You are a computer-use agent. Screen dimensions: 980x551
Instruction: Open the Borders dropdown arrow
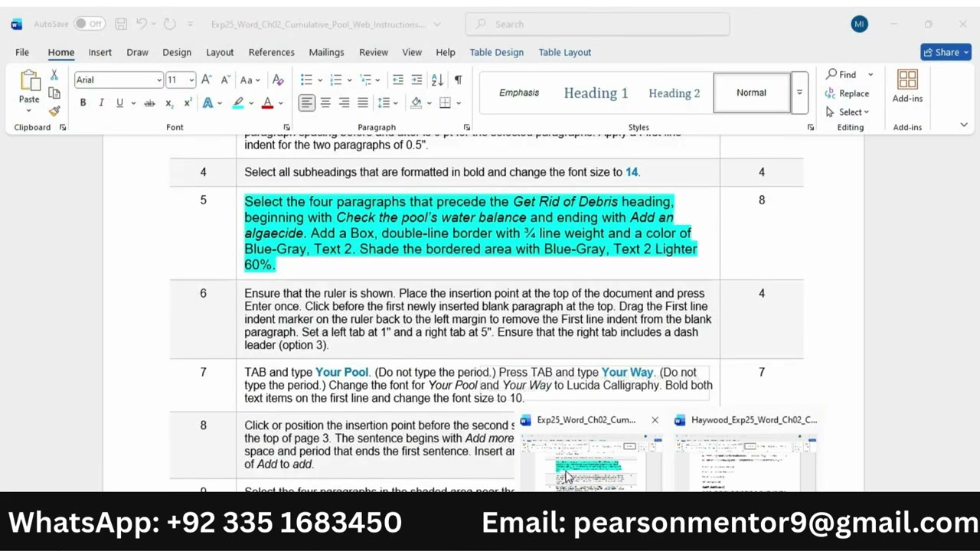459,103
